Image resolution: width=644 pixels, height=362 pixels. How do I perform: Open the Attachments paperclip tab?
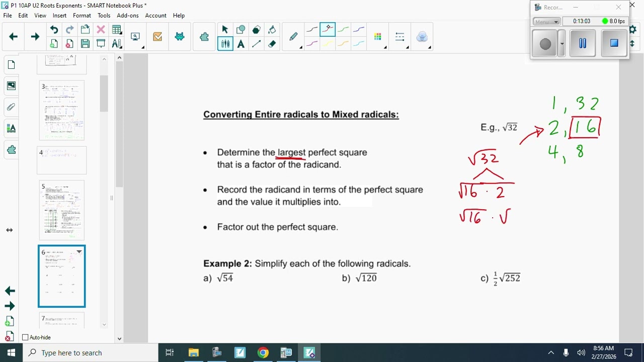(x=11, y=107)
